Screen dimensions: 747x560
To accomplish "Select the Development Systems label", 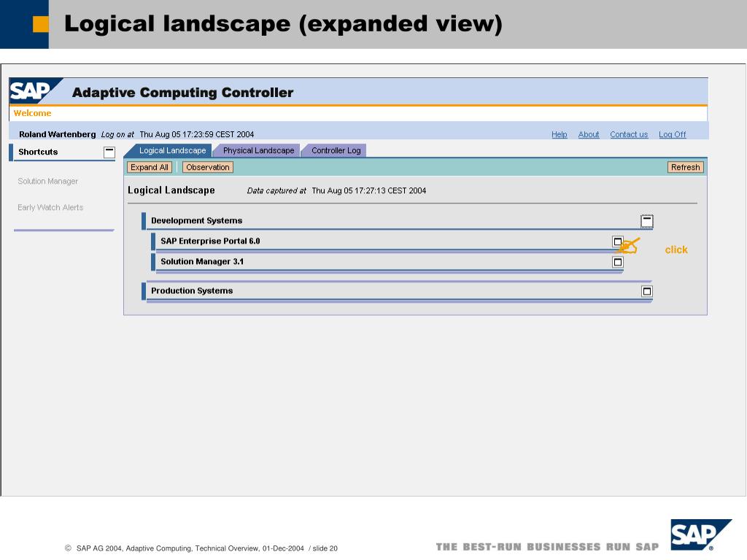I will 197,220.
